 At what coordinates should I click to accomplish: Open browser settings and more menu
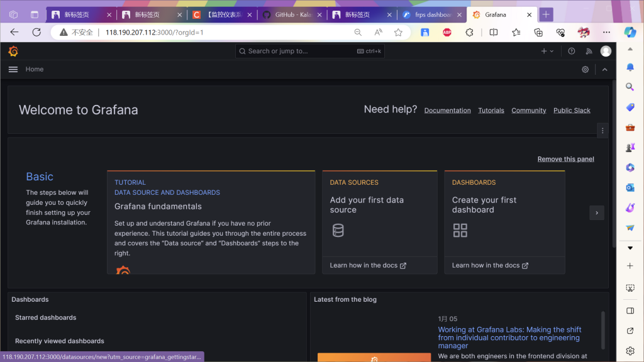pyautogui.click(x=606, y=33)
